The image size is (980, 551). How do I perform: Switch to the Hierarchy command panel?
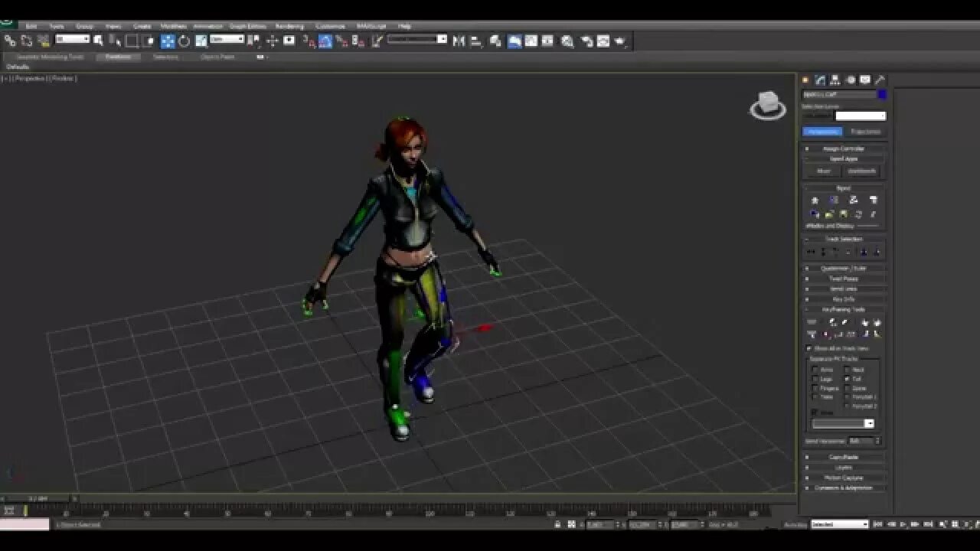[835, 80]
